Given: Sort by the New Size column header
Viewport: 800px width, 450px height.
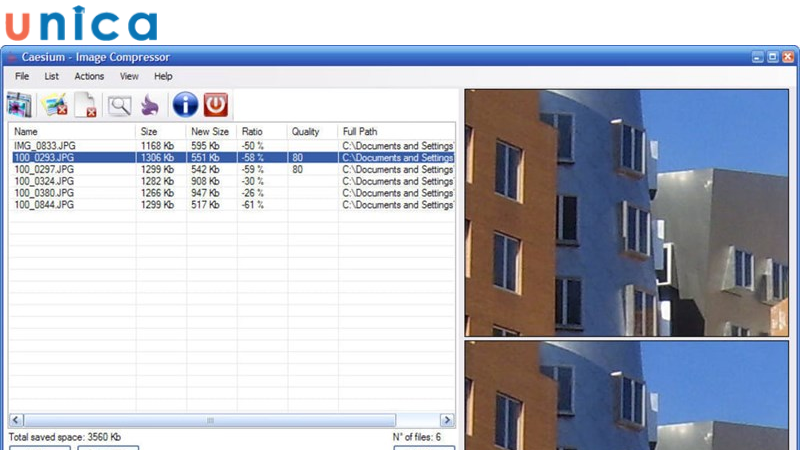Looking at the screenshot, I should click(x=211, y=132).
